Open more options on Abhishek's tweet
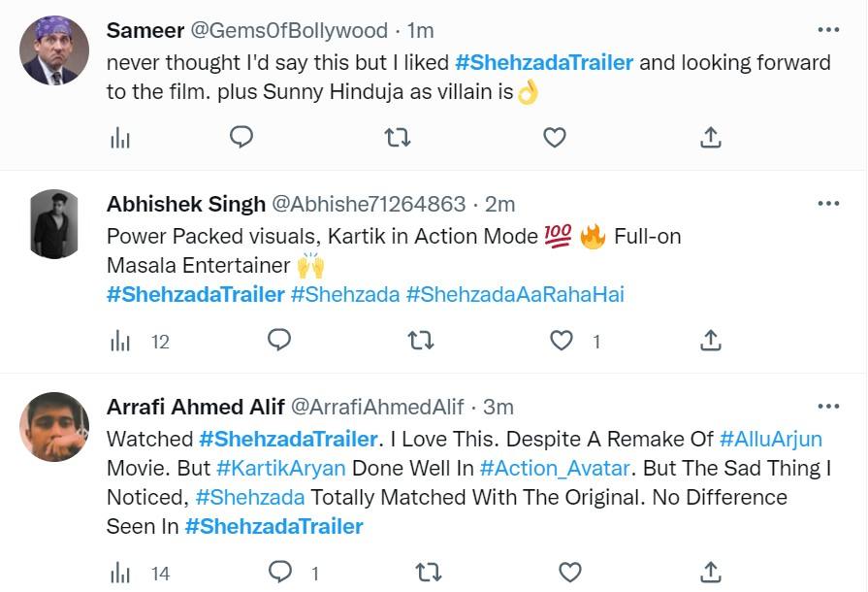 click(829, 202)
